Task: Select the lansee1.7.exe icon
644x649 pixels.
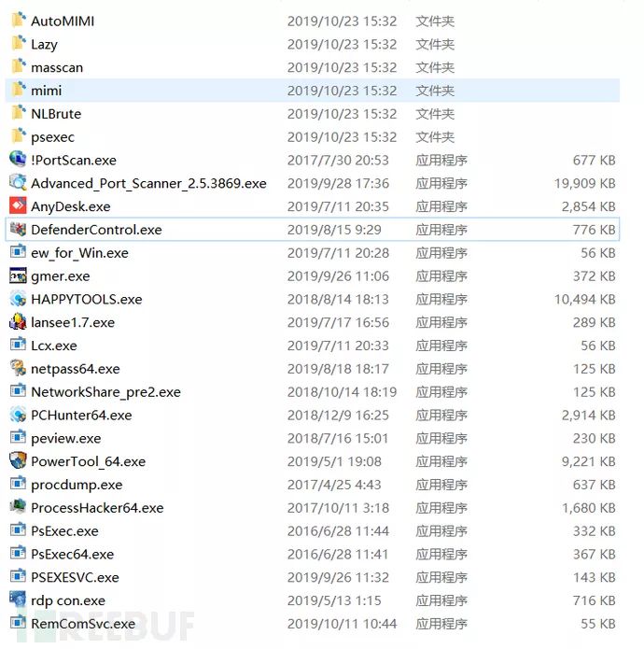Action: [x=18, y=321]
